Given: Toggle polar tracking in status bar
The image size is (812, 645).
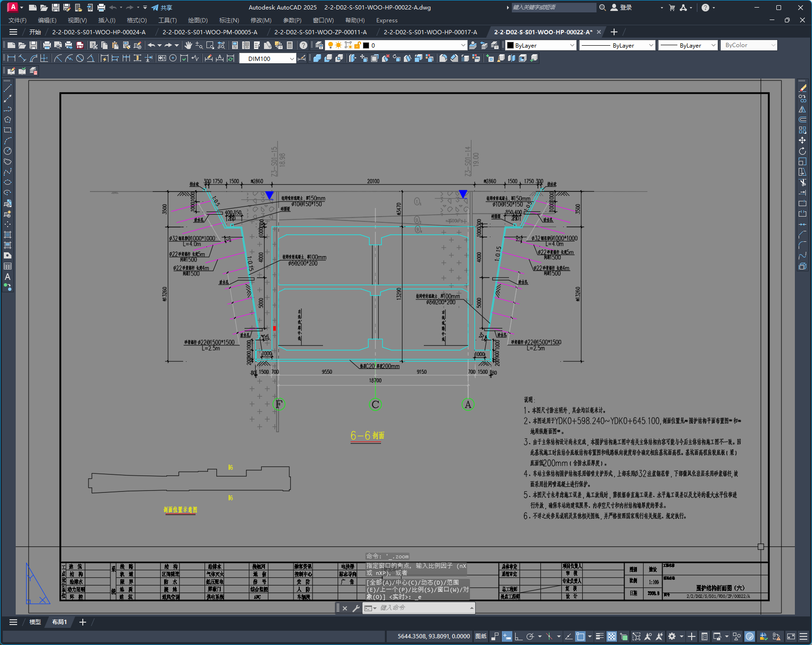Looking at the screenshot, I should click(530, 636).
